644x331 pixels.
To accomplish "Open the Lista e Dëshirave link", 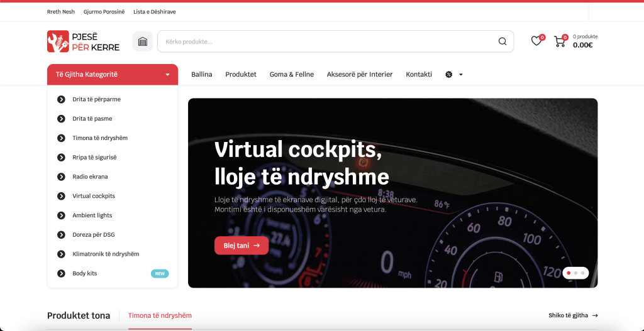I will (x=155, y=12).
